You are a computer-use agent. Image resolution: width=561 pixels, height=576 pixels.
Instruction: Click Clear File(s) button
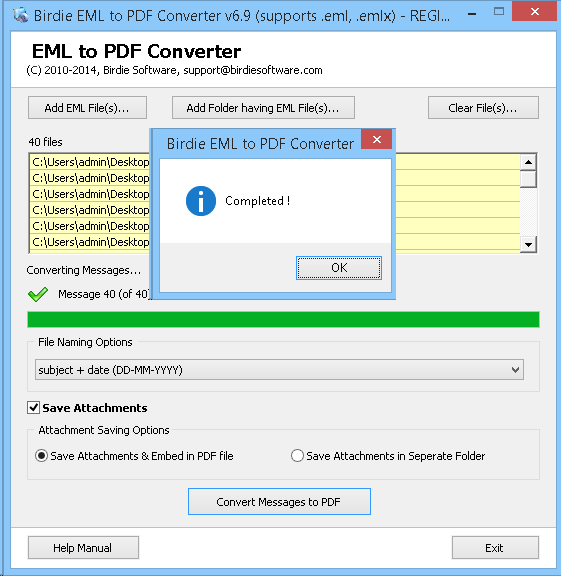pos(483,108)
